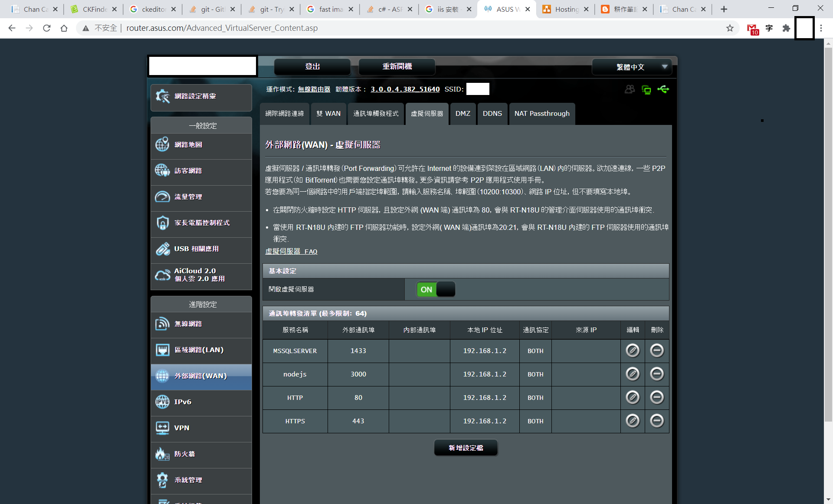Open 無線網路 wireless settings
Viewport: 833px width, 504px height.
pyautogui.click(x=201, y=324)
